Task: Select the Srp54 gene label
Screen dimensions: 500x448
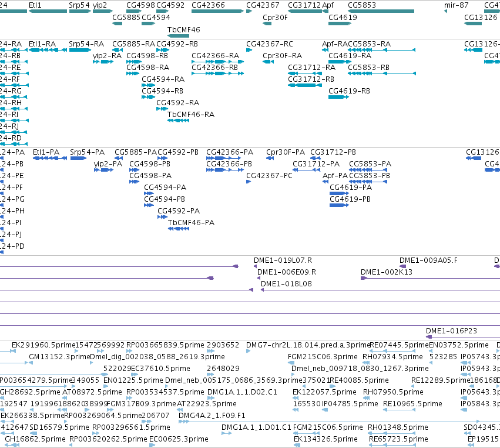Action: [79, 5]
